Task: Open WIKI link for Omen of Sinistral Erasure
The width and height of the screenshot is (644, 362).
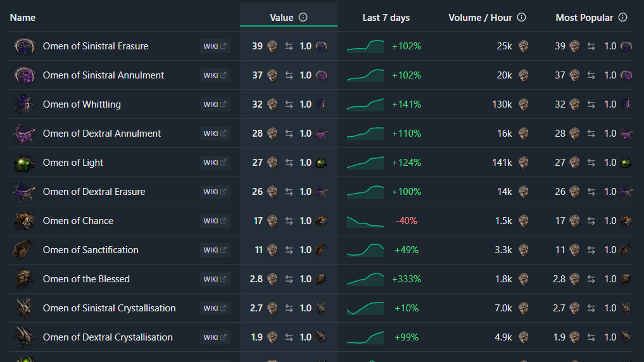Action: pyautogui.click(x=215, y=46)
